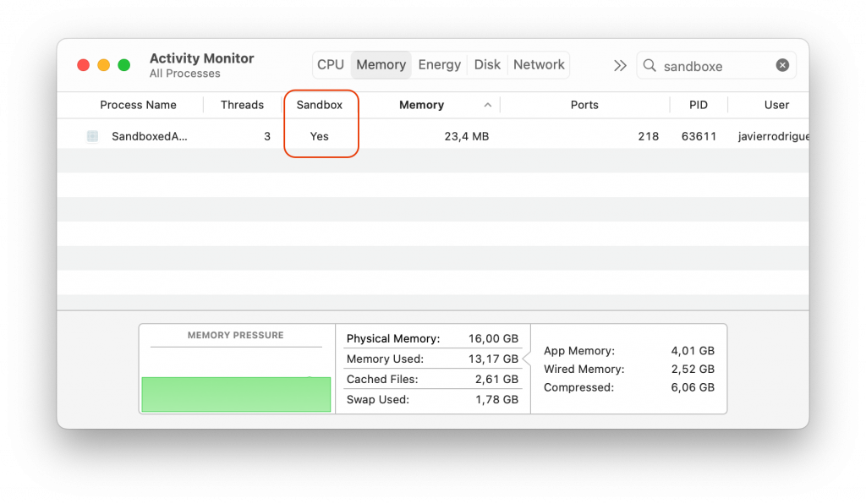Sort processes by the Sandbox column
The width and height of the screenshot is (866, 504).
(321, 105)
